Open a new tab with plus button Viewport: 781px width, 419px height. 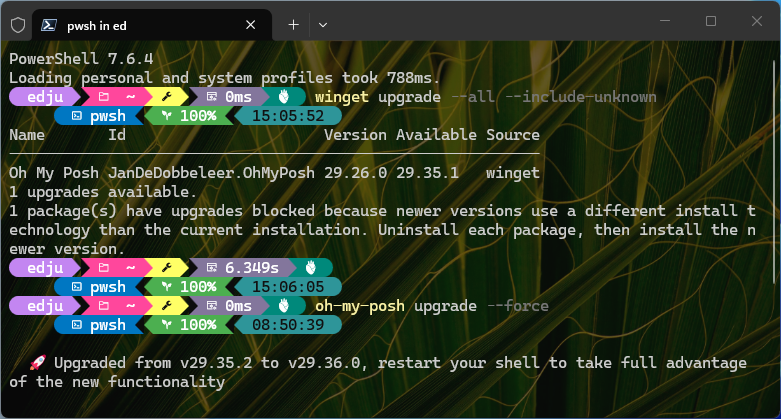point(293,25)
